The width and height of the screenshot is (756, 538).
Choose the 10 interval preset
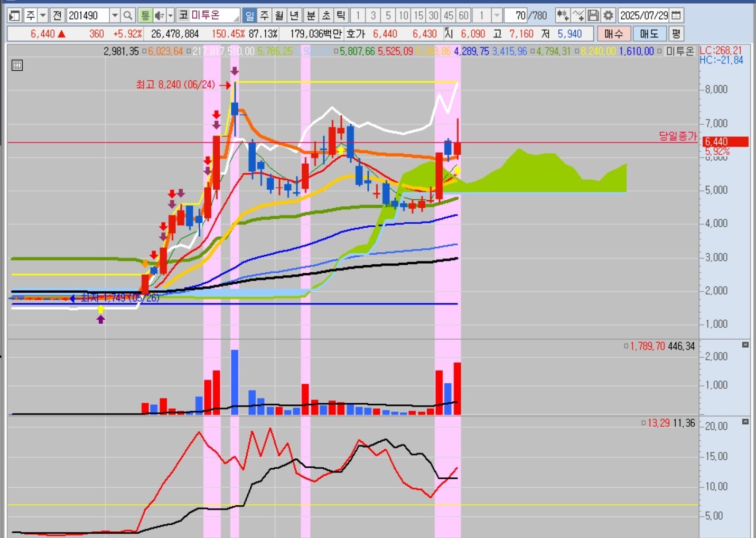(x=404, y=15)
